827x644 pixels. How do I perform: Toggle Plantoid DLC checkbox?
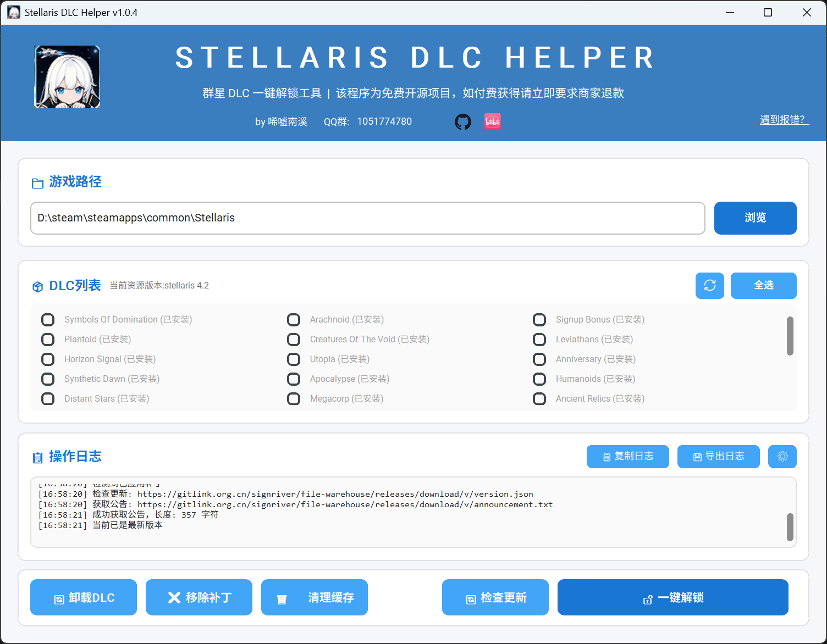(48, 340)
